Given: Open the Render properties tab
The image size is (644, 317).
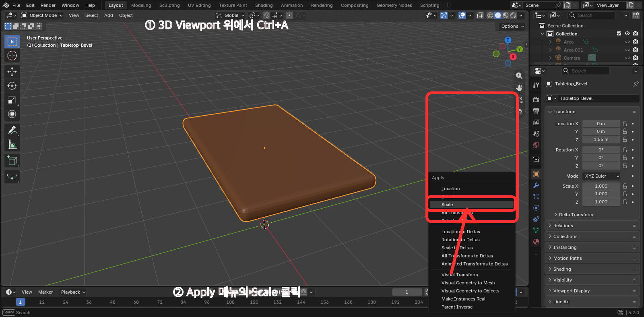Looking at the screenshot, I should point(536,99).
